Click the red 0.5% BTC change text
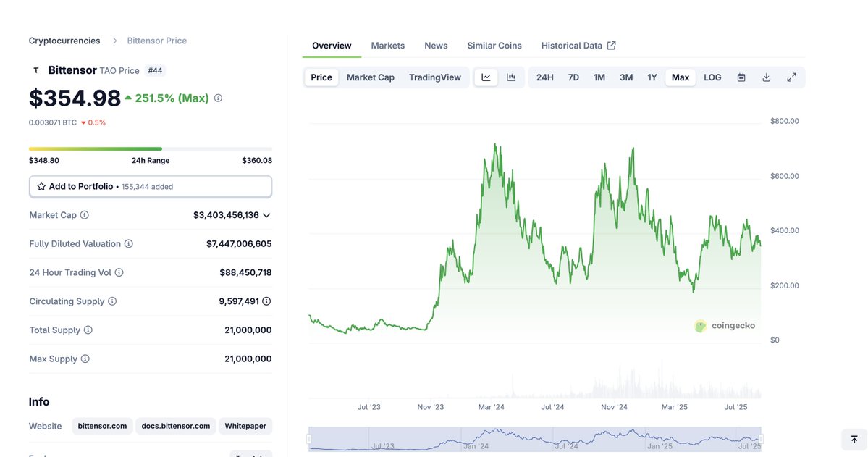Screen dimensions: 868x457 pos(93,122)
